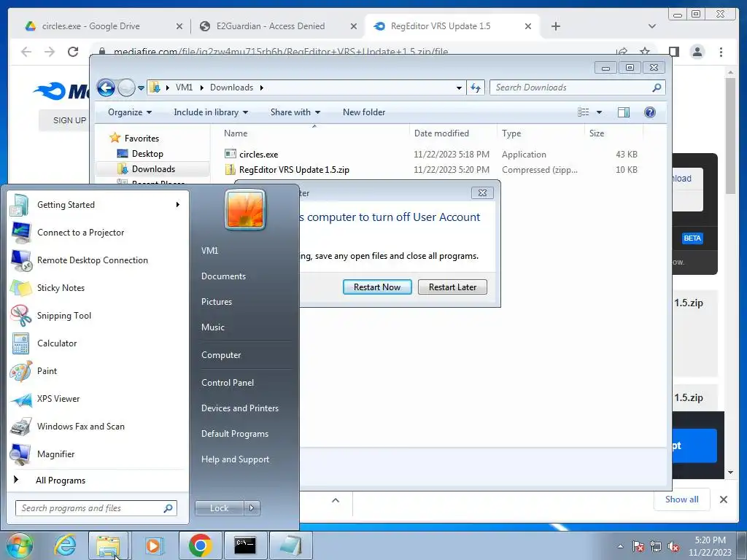
Task: Open the Organize dropdown menu
Action: (x=130, y=112)
